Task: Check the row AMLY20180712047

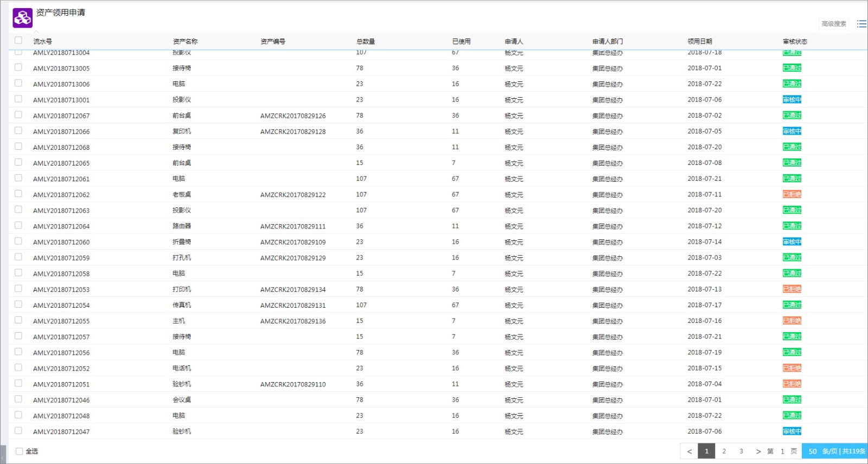Action: coord(18,430)
